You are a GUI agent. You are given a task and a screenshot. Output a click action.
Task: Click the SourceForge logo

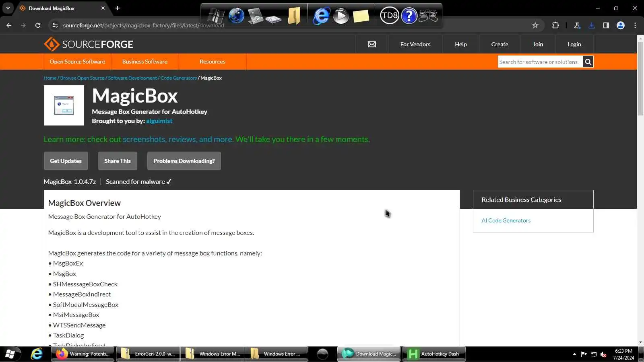[x=88, y=44]
